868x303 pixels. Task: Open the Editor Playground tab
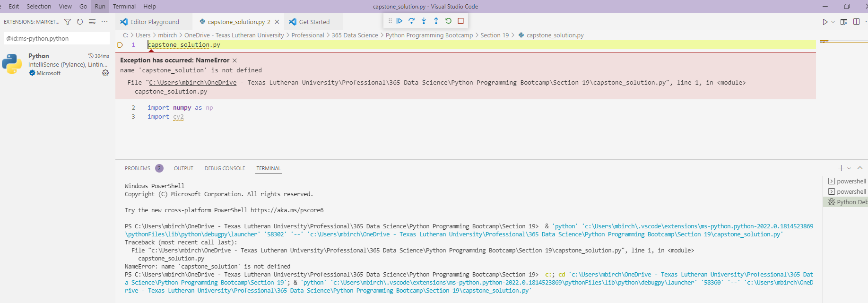[x=154, y=22]
